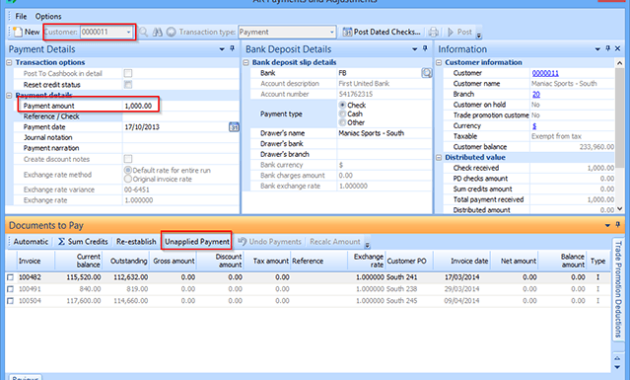This screenshot has width=630, height=380.
Task: Click Sum Credits button
Action: (83, 242)
